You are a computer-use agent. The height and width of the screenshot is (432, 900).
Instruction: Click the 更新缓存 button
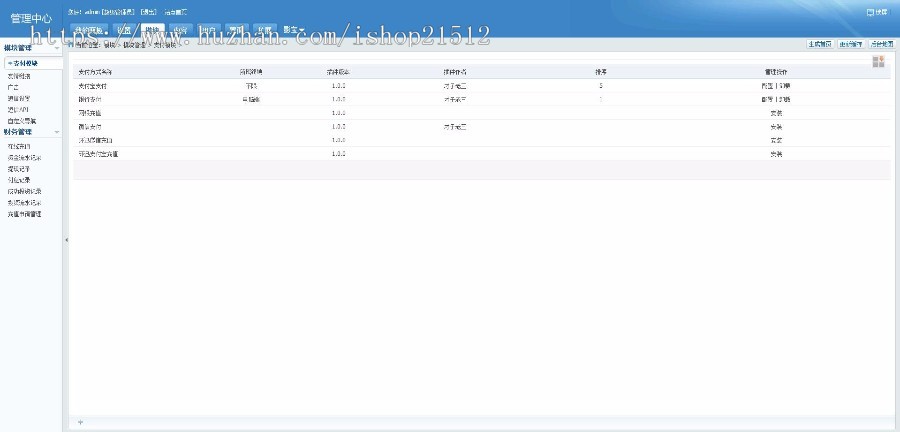tap(851, 44)
